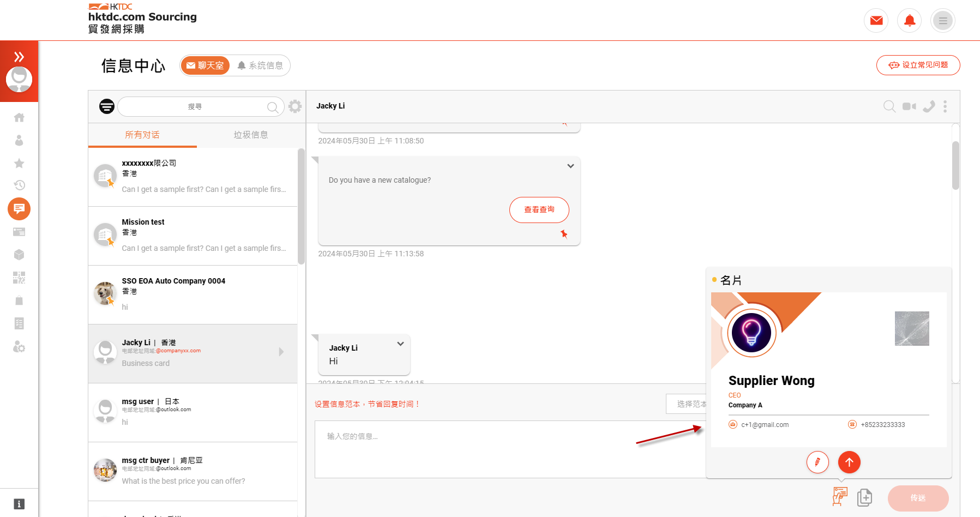Open the history clock icon in sidebar
Screen dimensions: 980x517
pos(19,185)
